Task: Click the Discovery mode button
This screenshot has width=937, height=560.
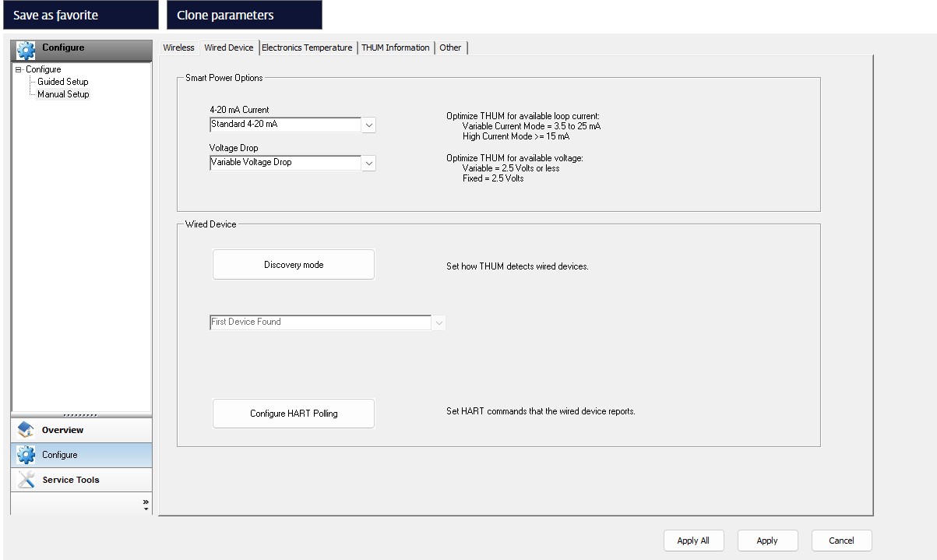Action: point(294,265)
